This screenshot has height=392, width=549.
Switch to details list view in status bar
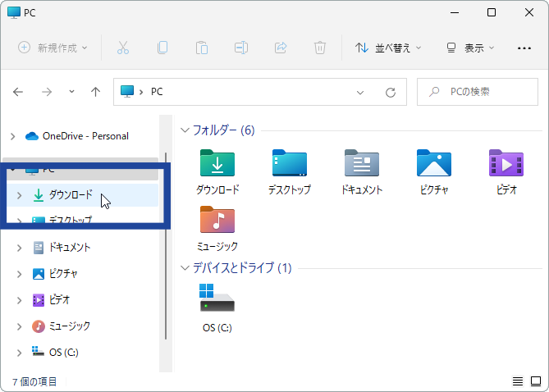518,381
